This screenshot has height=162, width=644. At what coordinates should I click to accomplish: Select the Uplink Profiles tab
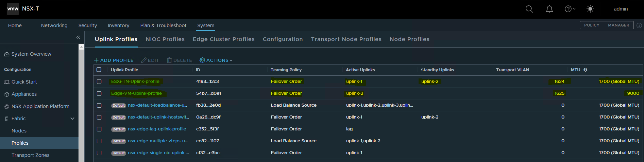click(116, 39)
